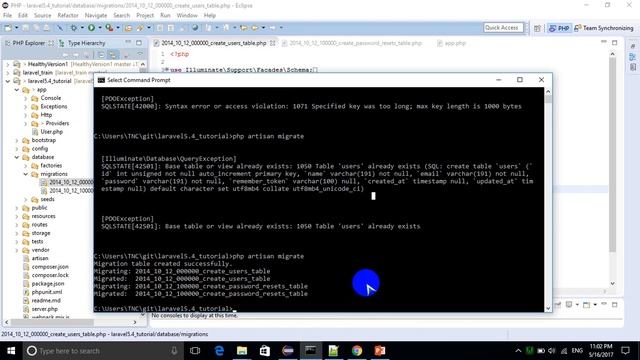Click Link with Editor icon in PHP Explorer
640x360 pixels.
point(113,55)
